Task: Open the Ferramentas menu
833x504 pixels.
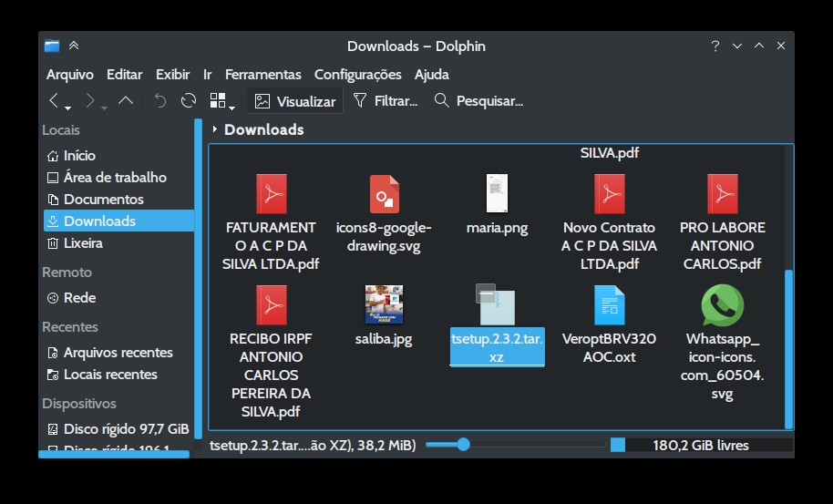Action: [x=263, y=75]
